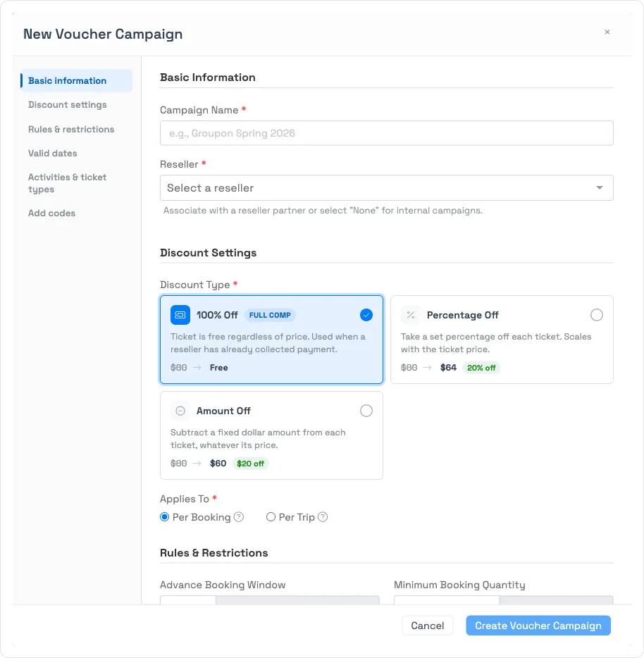Screen dimensions: 644x658
Task: Open the Per Trip help tooltip icon
Action: (323, 517)
